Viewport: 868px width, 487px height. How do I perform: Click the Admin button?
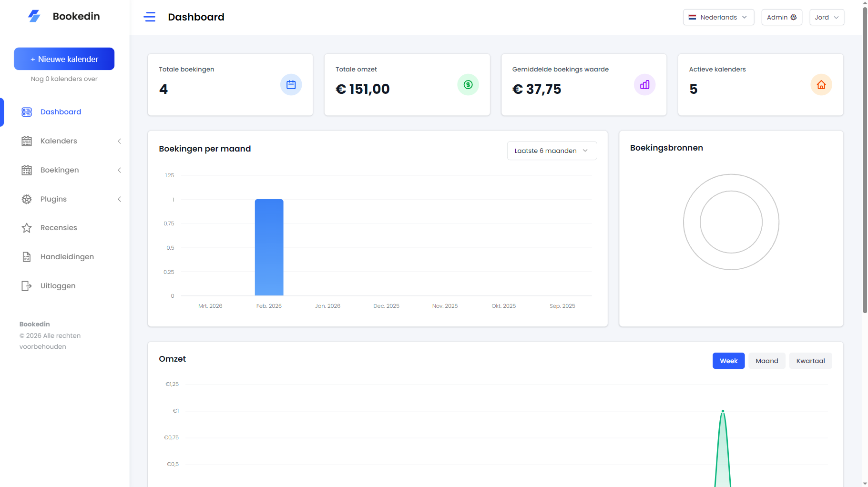(x=781, y=17)
